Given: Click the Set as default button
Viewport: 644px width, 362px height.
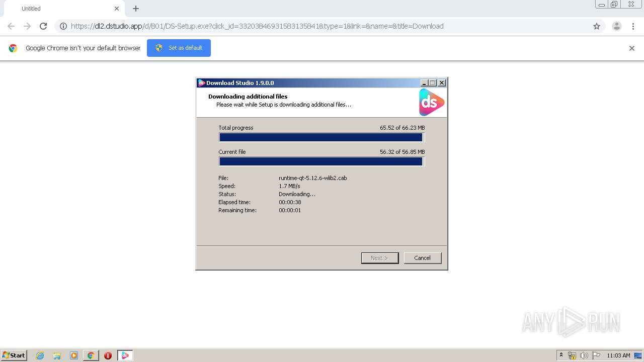Looking at the screenshot, I should (179, 48).
